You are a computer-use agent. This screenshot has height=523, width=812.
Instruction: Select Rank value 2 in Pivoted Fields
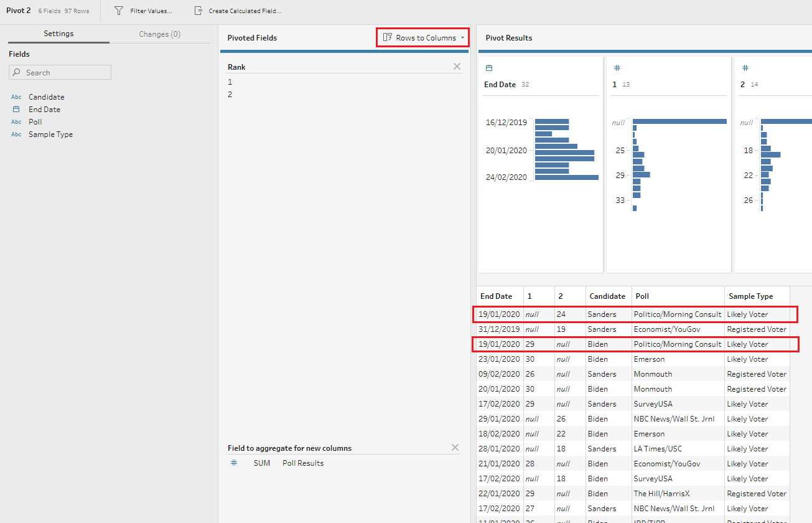(x=230, y=95)
